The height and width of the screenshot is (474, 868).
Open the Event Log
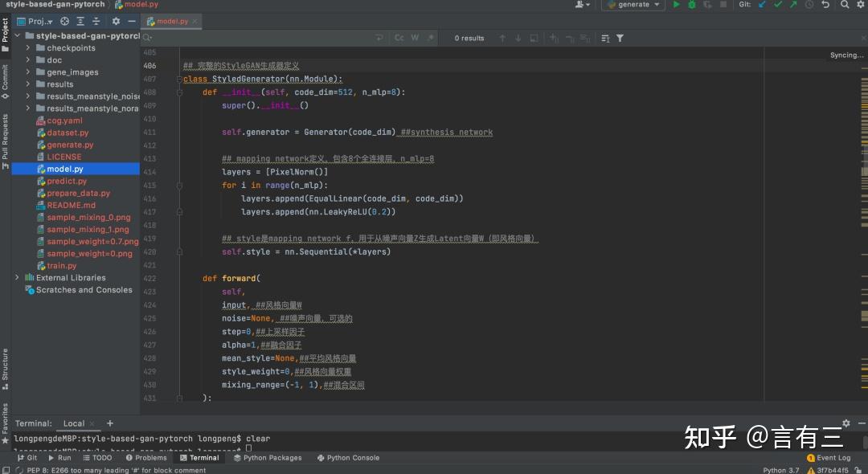point(829,457)
